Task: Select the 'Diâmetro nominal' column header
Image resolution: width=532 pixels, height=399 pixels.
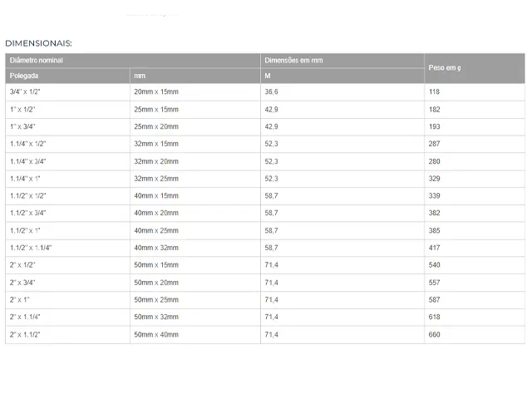Action: (37, 61)
